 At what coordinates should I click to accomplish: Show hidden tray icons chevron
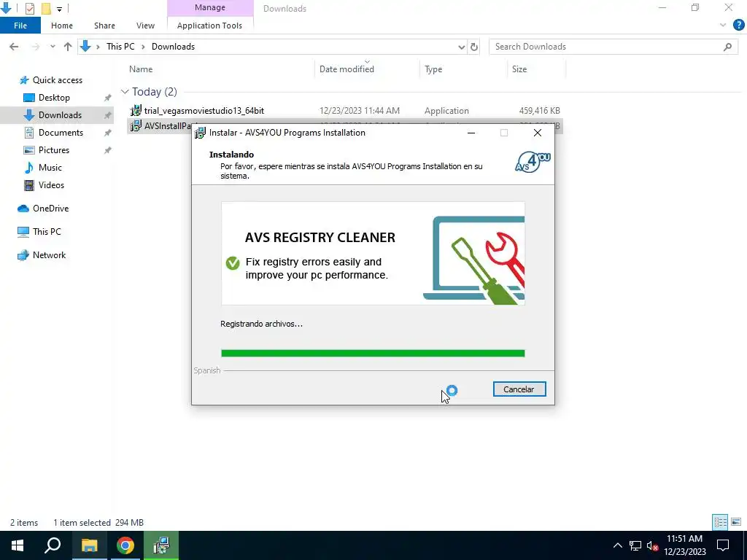pos(617,545)
